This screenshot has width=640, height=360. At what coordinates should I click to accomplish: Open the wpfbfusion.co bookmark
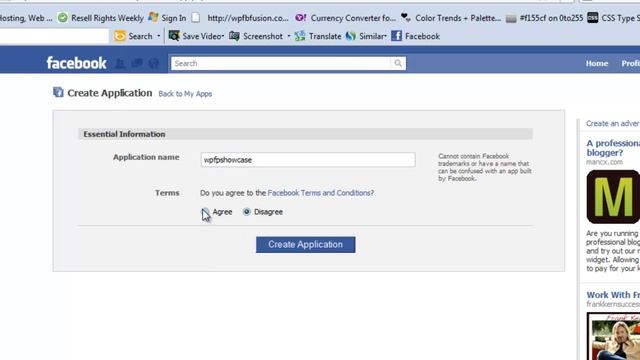240,18
